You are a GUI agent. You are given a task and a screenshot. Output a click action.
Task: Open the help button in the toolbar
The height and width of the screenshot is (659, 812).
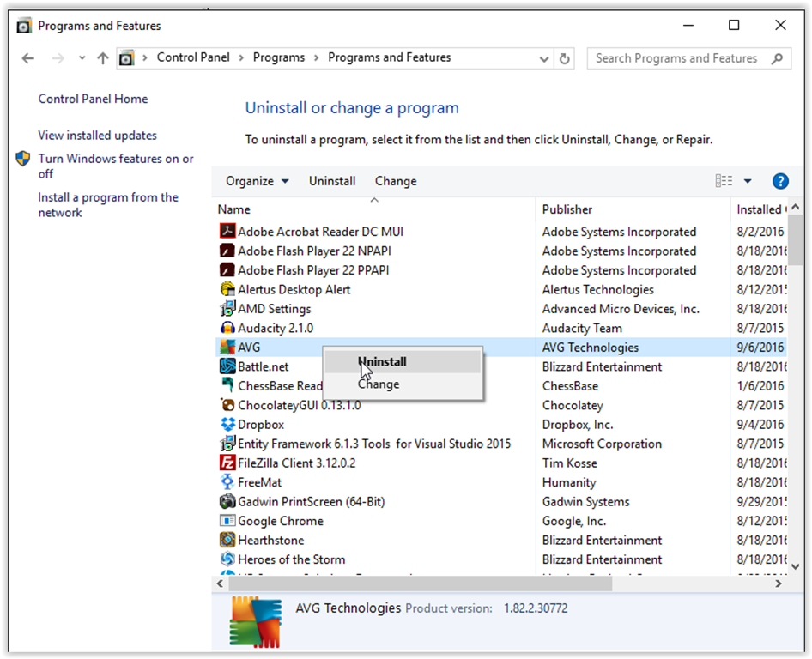point(780,181)
